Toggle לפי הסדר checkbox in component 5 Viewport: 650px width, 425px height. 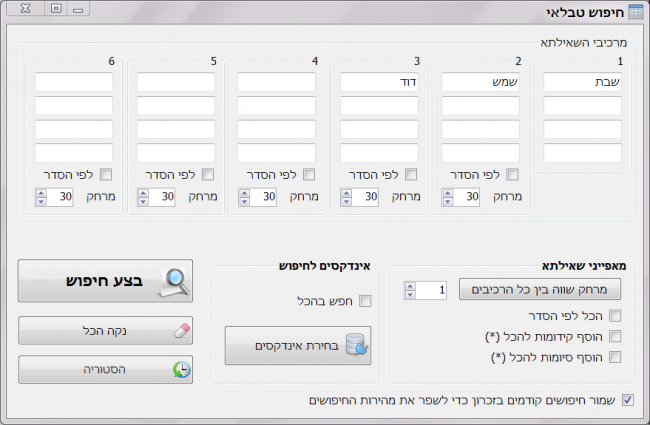coord(208,175)
